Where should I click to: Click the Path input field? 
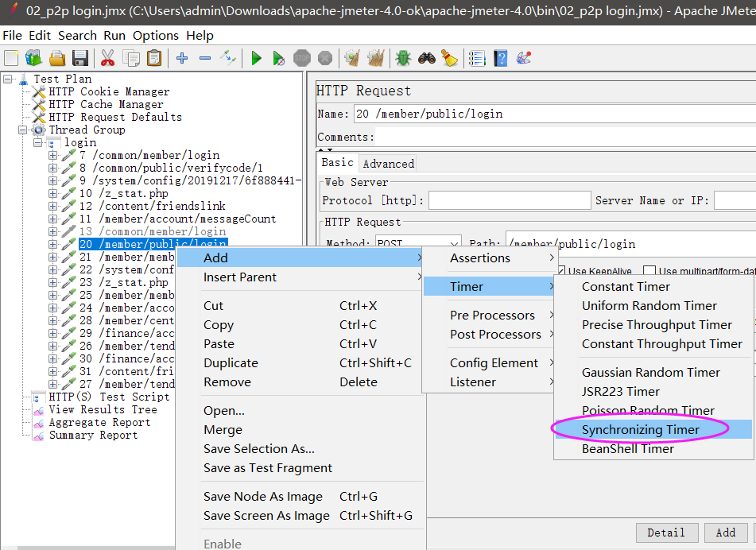630,244
